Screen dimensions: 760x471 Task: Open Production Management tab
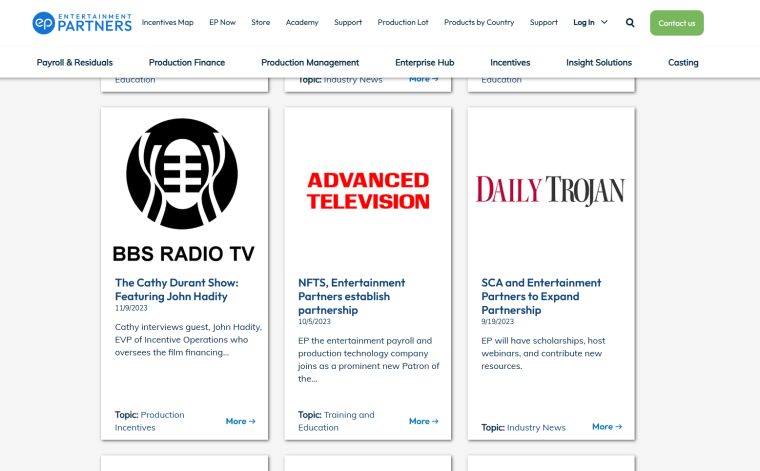(310, 63)
